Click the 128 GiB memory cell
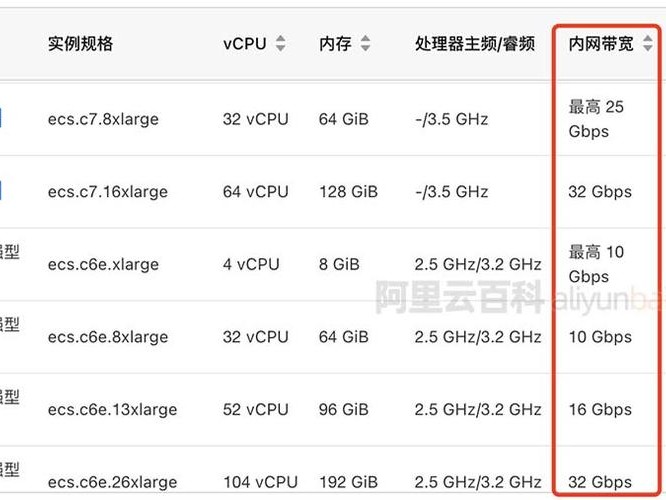 click(348, 192)
